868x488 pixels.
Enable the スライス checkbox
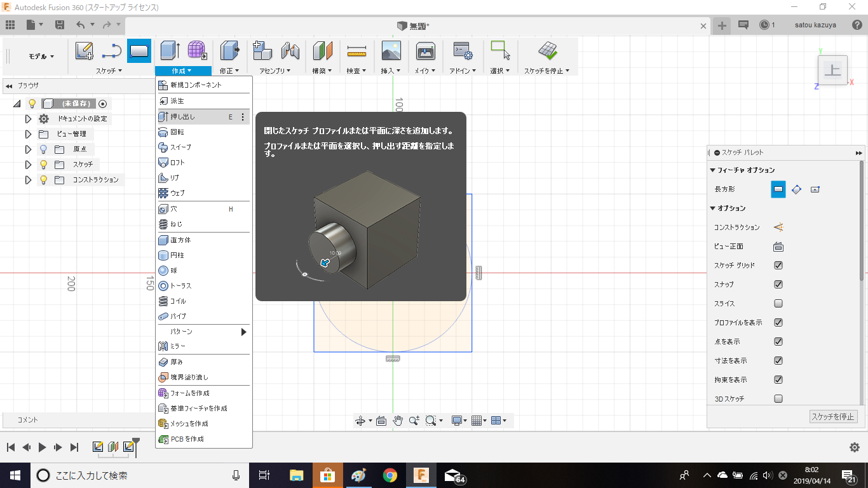tap(778, 303)
